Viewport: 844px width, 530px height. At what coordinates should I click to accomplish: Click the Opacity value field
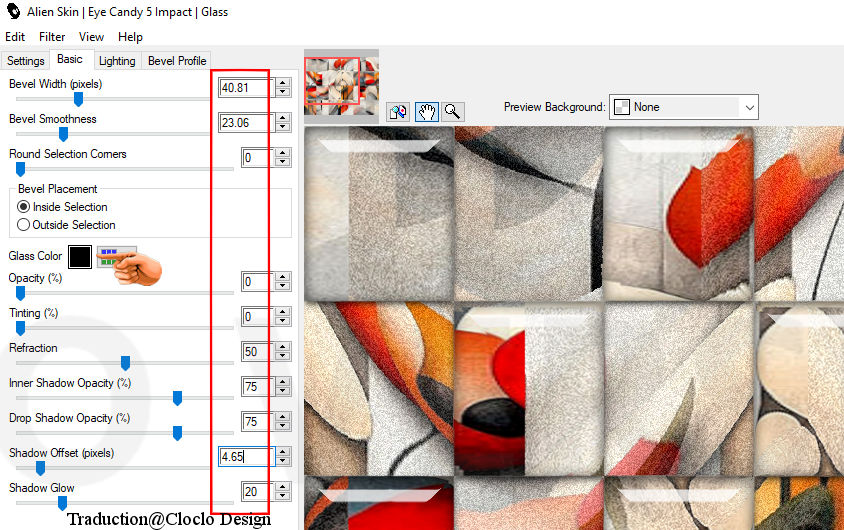coord(258,281)
